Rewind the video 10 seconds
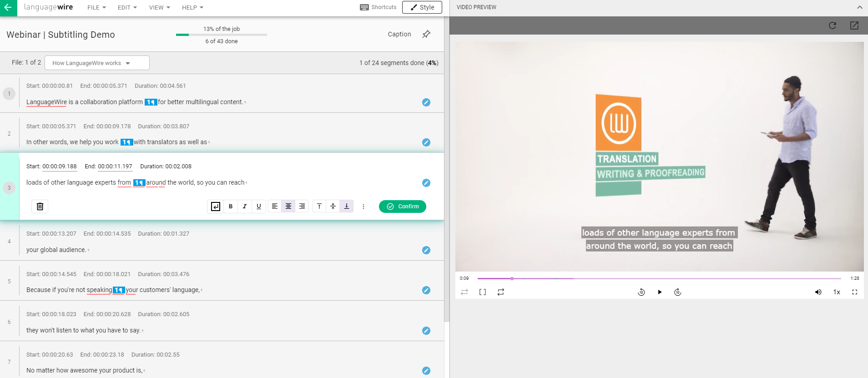 tap(641, 292)
